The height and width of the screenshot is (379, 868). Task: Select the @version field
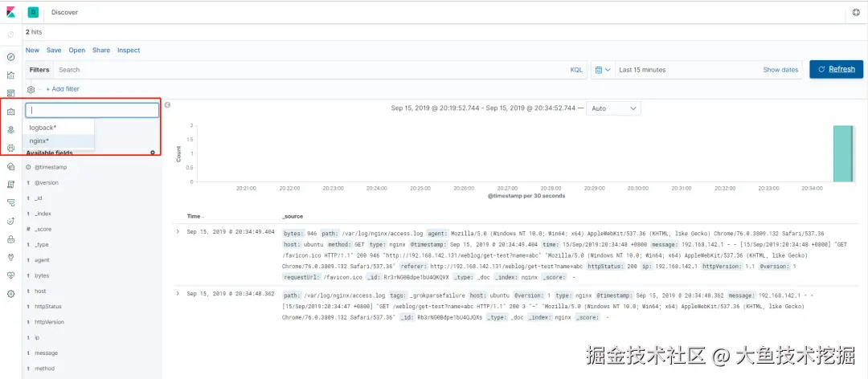[46, 182]
